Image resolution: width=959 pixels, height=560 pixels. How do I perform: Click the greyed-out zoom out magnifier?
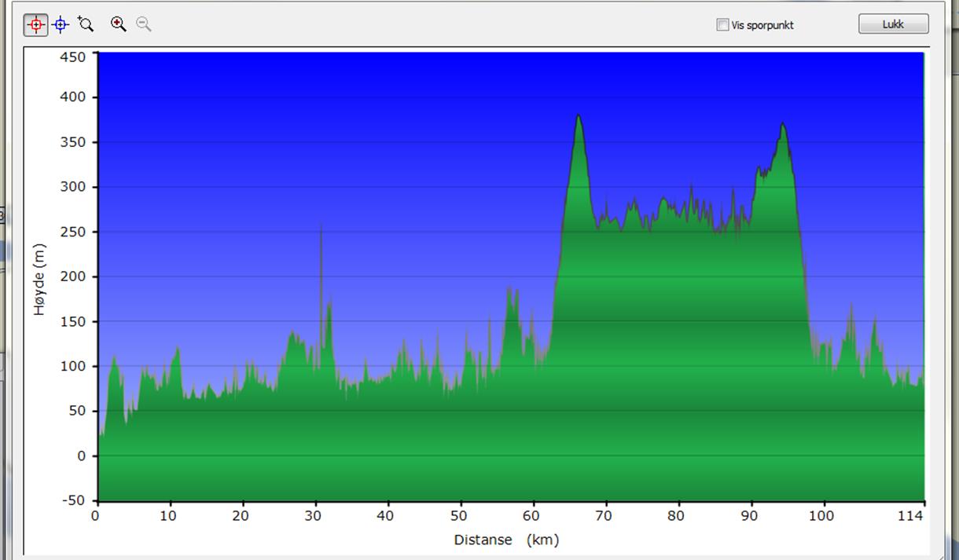(143, 24)
